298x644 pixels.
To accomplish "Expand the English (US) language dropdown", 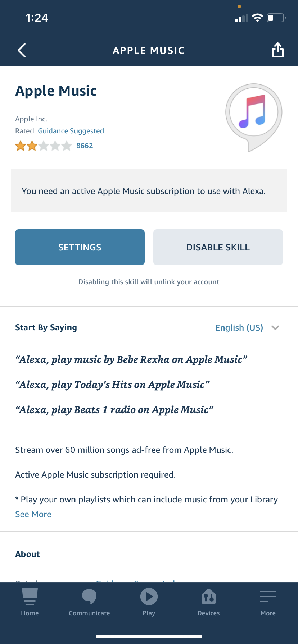I will (239, 327).
